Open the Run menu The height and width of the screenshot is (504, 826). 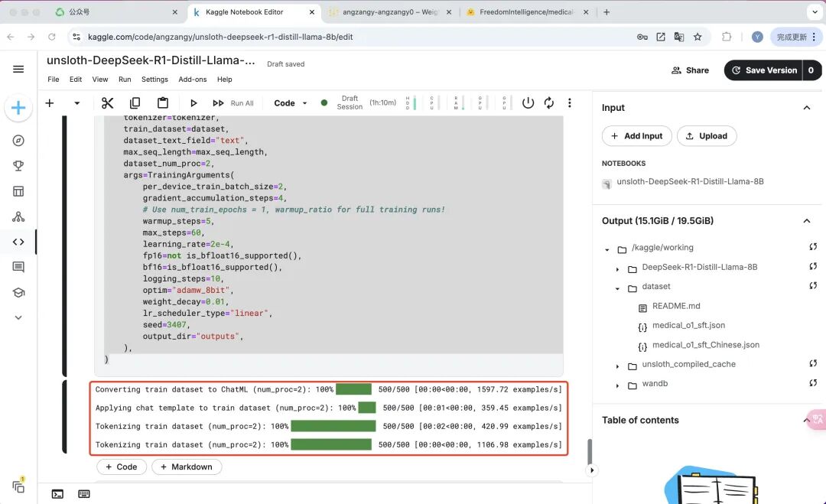click(125, 80)
